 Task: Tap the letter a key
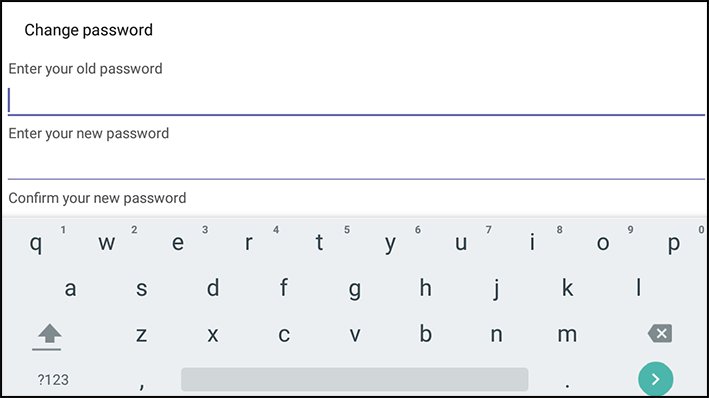pos(70,289)
